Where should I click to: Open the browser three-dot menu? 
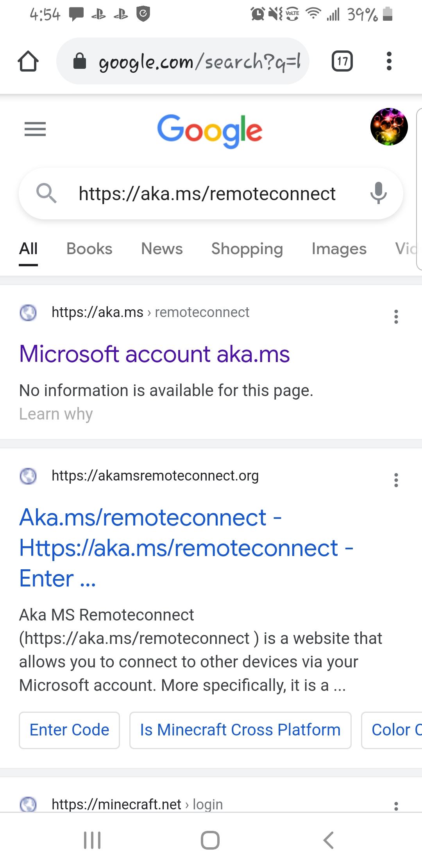[388, 61]
